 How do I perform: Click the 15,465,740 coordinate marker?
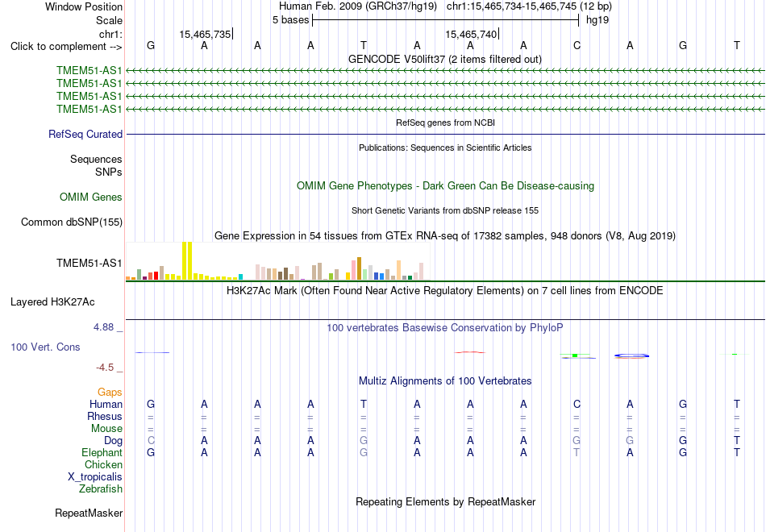[471, 34]
